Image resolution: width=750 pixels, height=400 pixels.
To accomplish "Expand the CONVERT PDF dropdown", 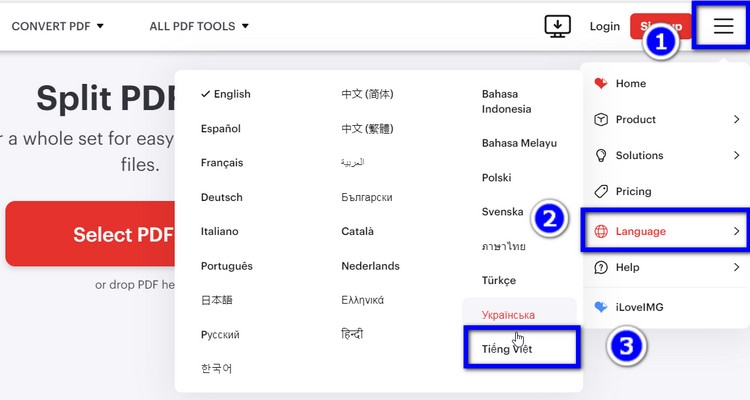I will [x=57, y=26].
